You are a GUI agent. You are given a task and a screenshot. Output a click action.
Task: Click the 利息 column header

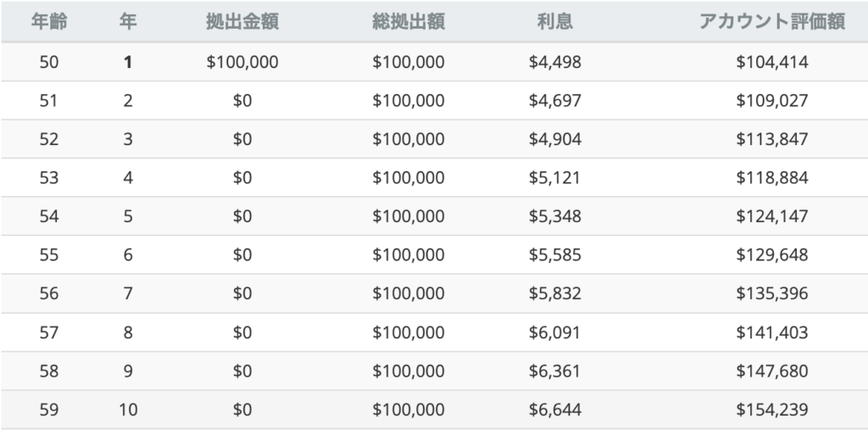tap(554, 22)
